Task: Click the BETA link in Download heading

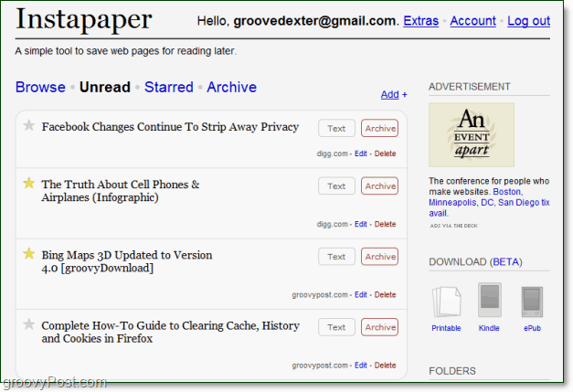Action: (505, 262)
